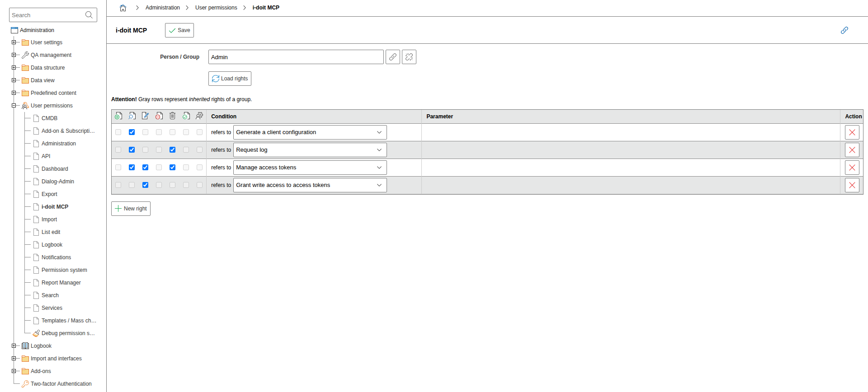Image resolution: width=868 pixels, height=392 pixels.
Task: Remove the Generate a client configuration right
Action: coord(852,132)
